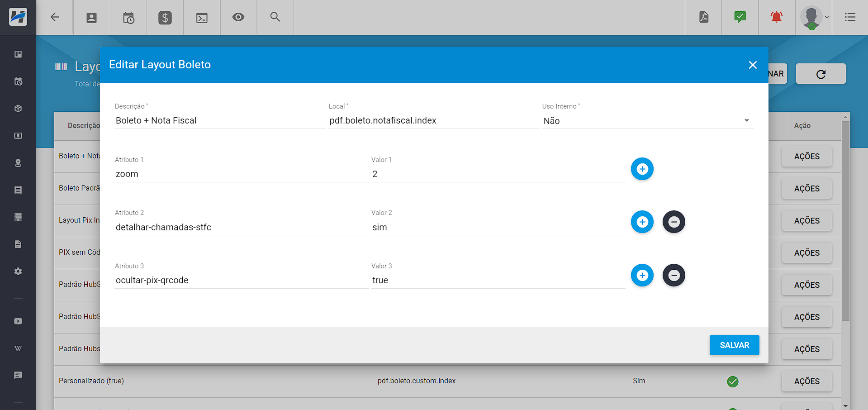Screen dimensions: 868x410
Task: Open the Uso Interno dropdown
Action: coord(648,120)
